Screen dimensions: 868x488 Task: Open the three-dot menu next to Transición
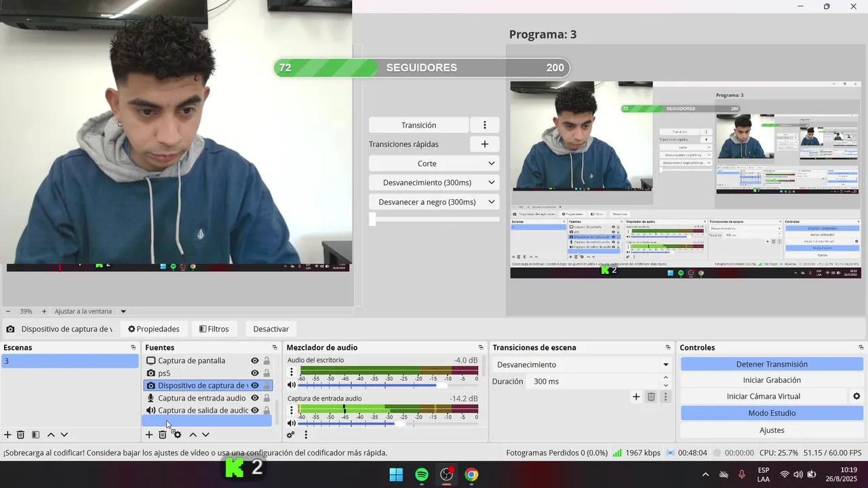(x=485, y=125)
